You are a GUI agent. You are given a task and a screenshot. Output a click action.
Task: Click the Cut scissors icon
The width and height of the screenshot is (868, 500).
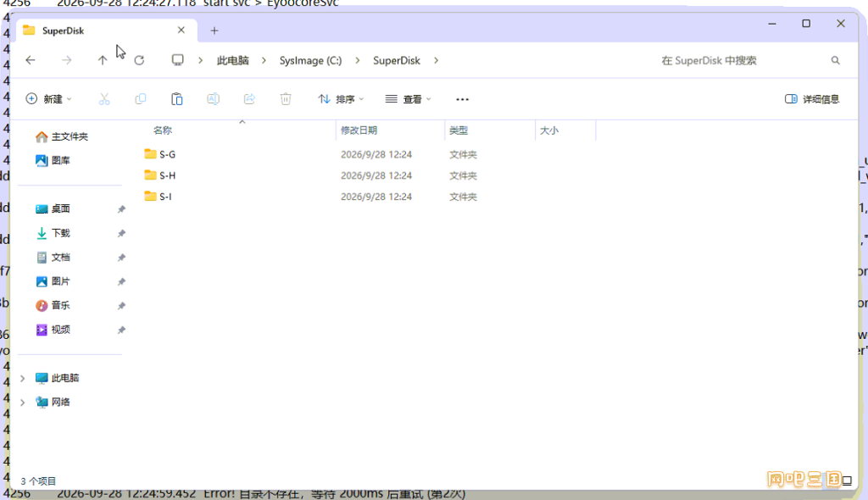[104, 99]
